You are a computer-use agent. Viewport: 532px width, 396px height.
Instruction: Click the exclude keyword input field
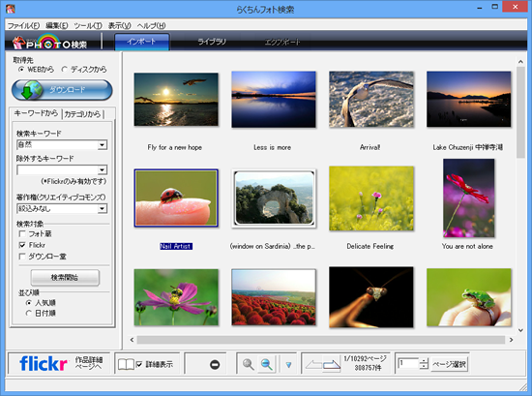click(57, 169)
